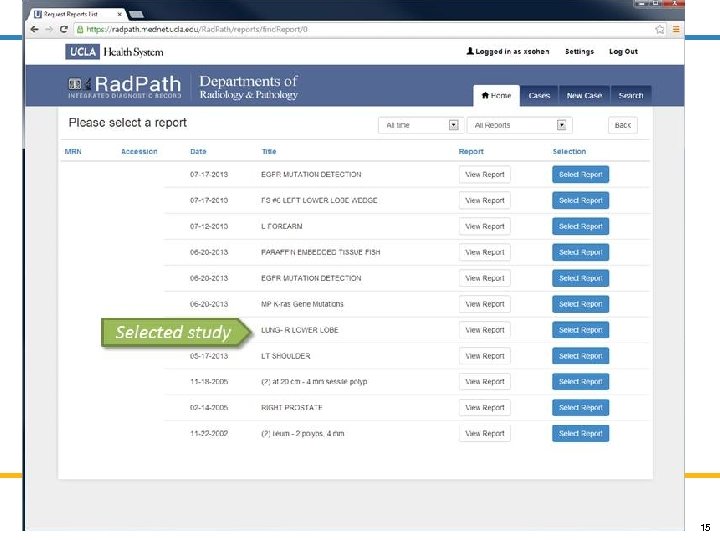Click Logged in as user link
Screen dimensions: 720x540
tap(508, 51)
